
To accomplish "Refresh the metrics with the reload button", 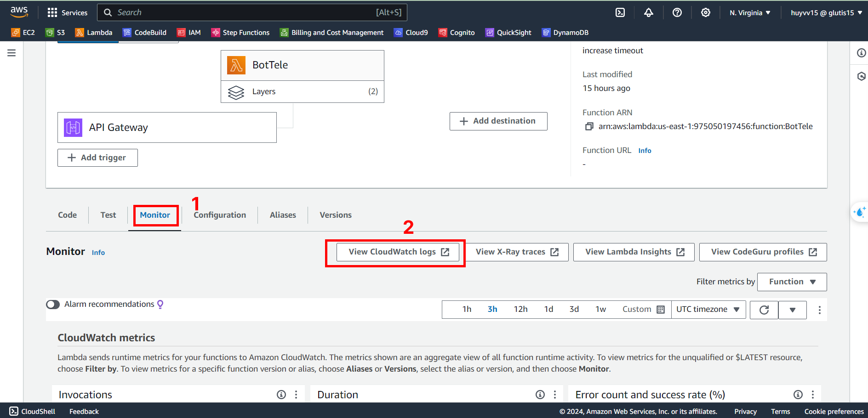I will point(764,310).
